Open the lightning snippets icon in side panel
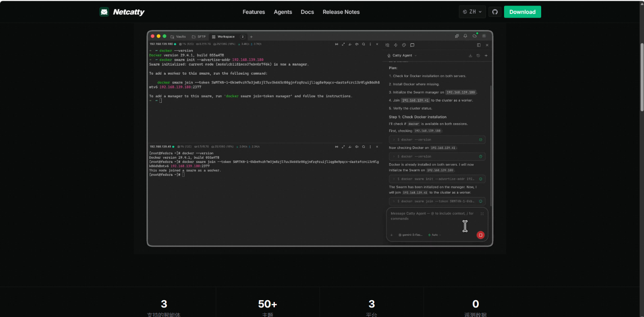The image size is (644, 317). pos(396,45)
